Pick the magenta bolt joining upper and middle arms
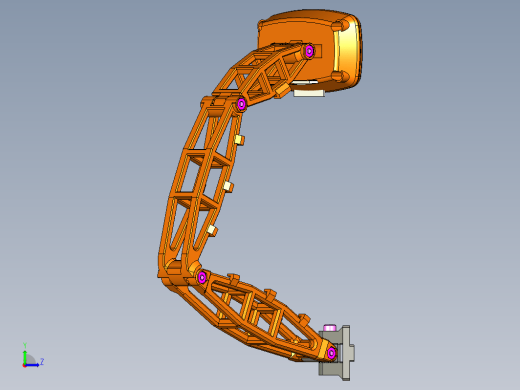The width and height of the screenshot is (520, 390). click(241, 104)
